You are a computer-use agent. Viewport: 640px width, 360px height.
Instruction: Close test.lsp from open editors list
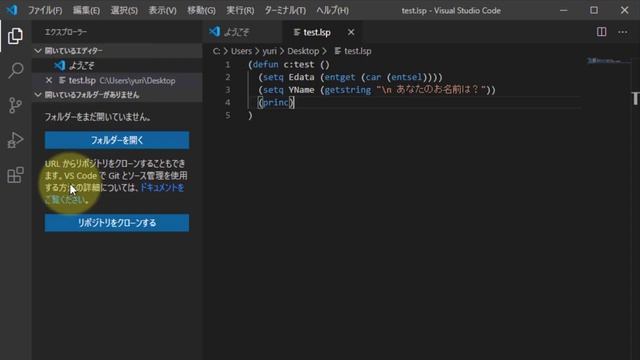(x=49, y=80)
